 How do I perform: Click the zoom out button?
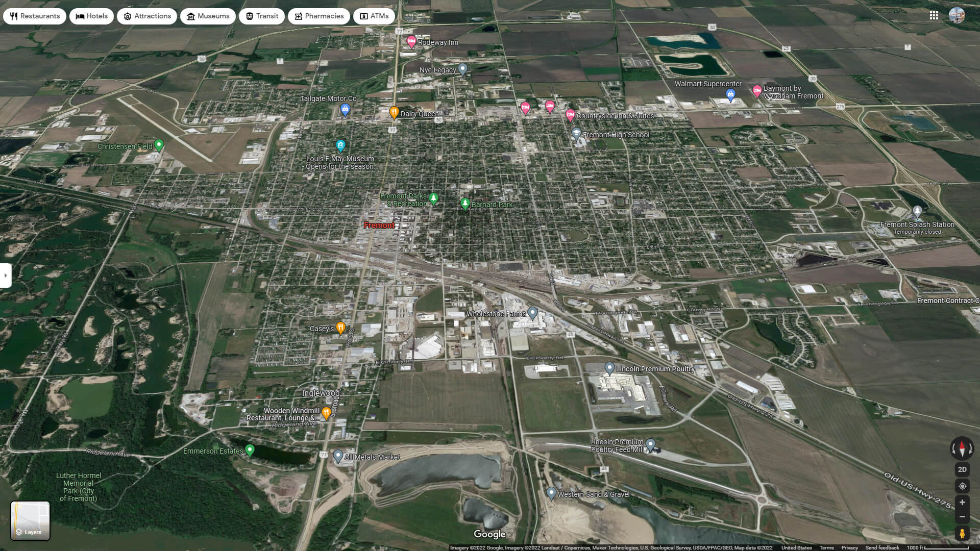(x=962, y=517)
